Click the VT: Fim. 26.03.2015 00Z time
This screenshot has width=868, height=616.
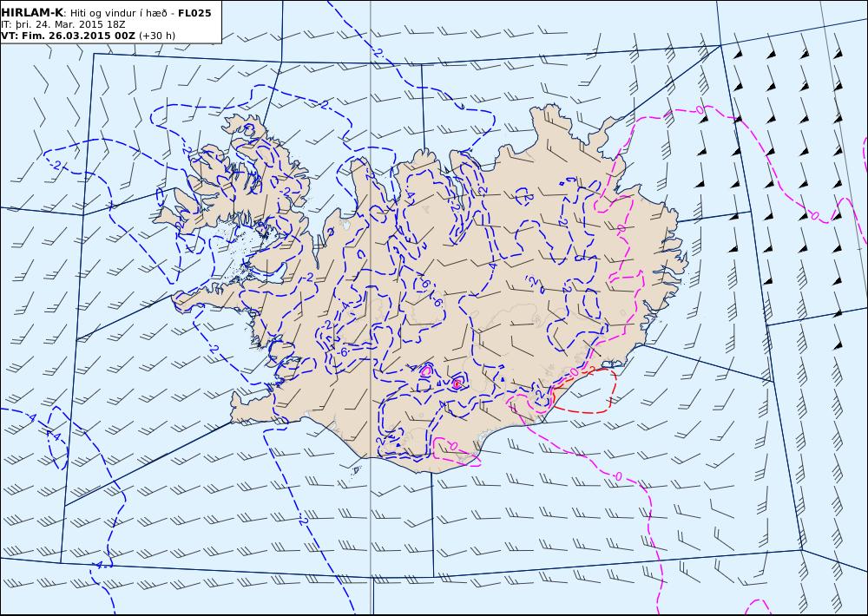[68, 36]
